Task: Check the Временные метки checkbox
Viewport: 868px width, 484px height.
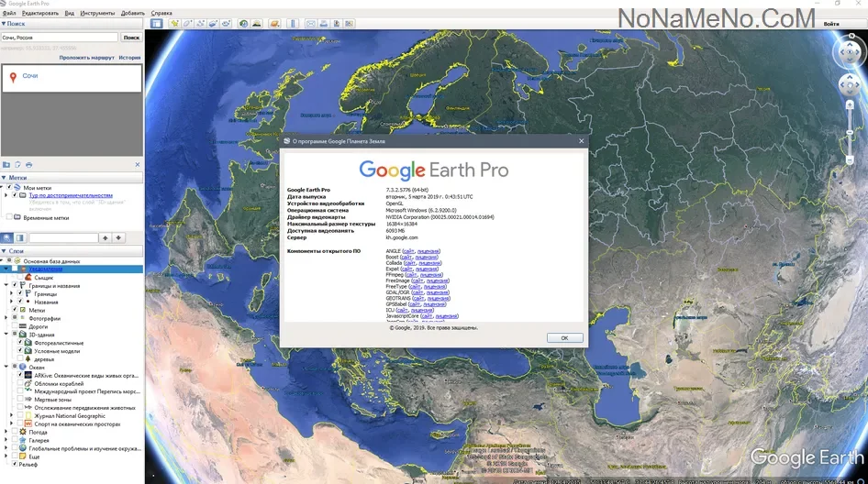Action: [x=9, y=218]
